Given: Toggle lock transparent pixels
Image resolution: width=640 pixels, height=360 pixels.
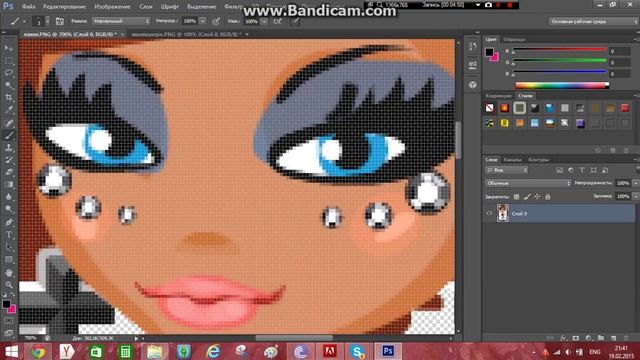Looking at the screenshot, I should 516,197.
